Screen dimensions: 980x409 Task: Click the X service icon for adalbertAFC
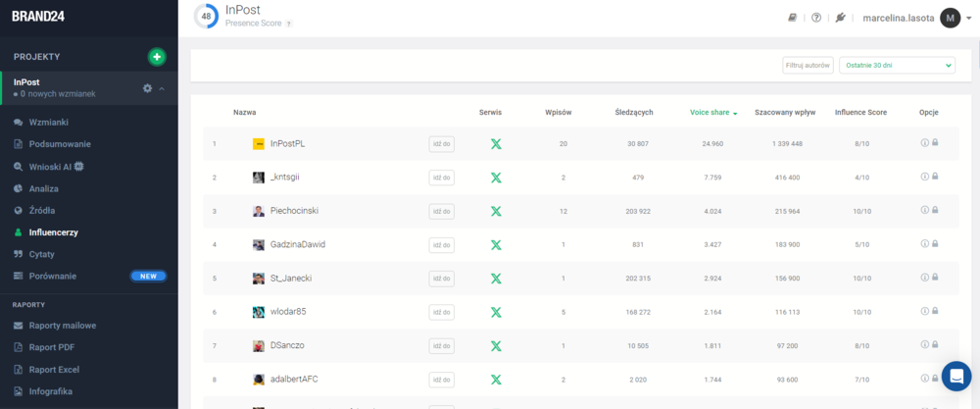496,380
